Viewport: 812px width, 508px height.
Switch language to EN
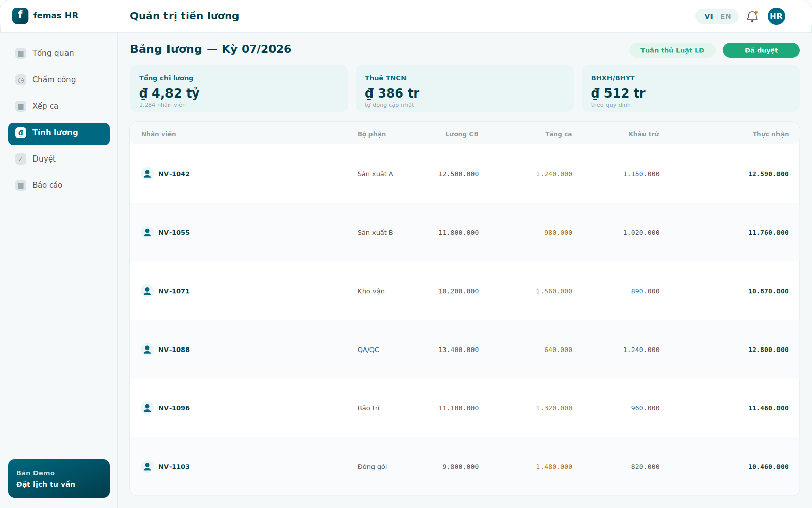point(726,16)
